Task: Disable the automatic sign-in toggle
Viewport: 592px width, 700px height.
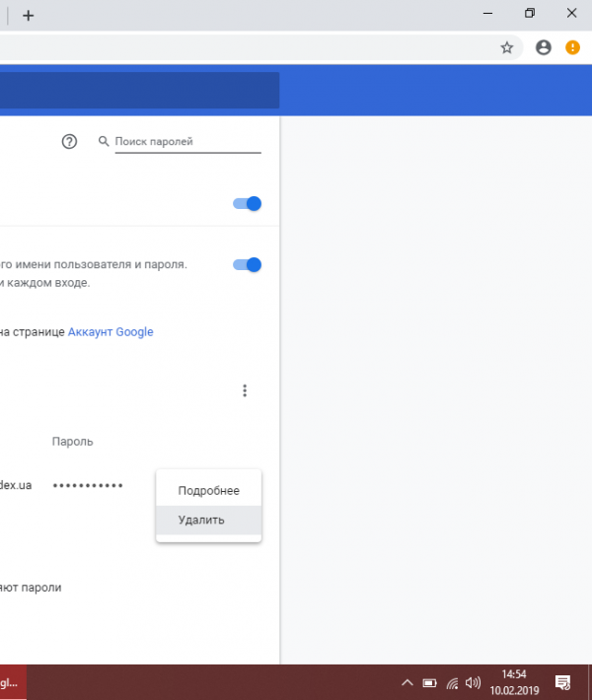Action: (x=248, y=264)
